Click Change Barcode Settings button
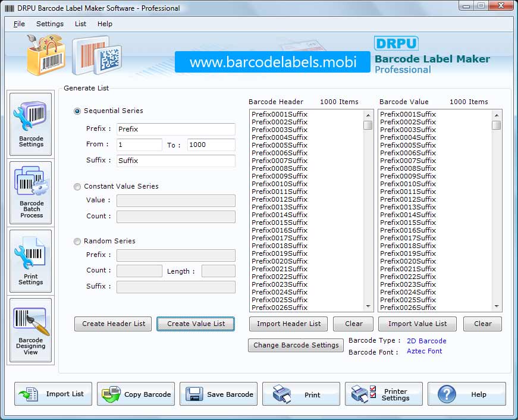 (x=296, y=345)
